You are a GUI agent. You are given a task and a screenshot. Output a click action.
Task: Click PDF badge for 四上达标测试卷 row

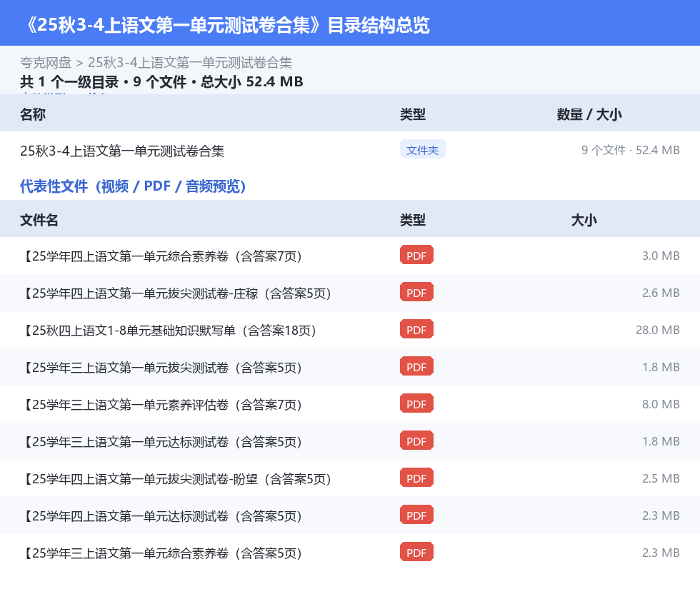(x=416, y=514)
